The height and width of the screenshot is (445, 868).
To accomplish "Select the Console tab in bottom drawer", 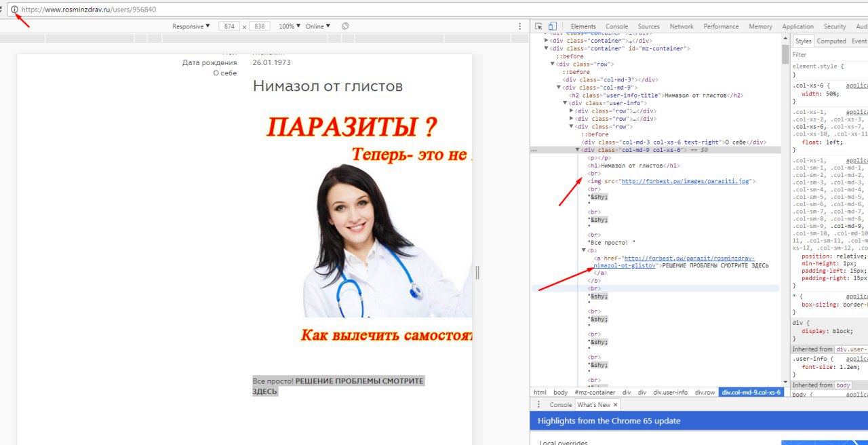I will point(560,405).
